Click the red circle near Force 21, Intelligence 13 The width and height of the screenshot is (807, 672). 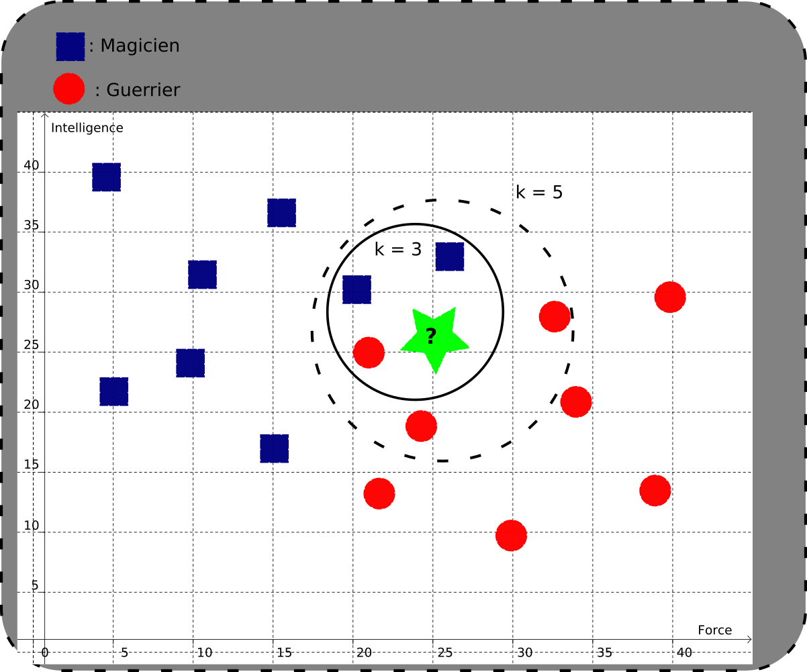pos(379,493)
